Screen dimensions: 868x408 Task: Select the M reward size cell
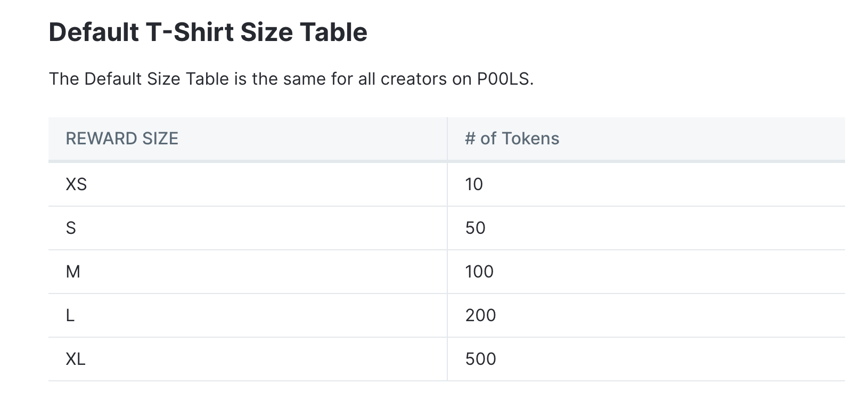pos(73,272)
